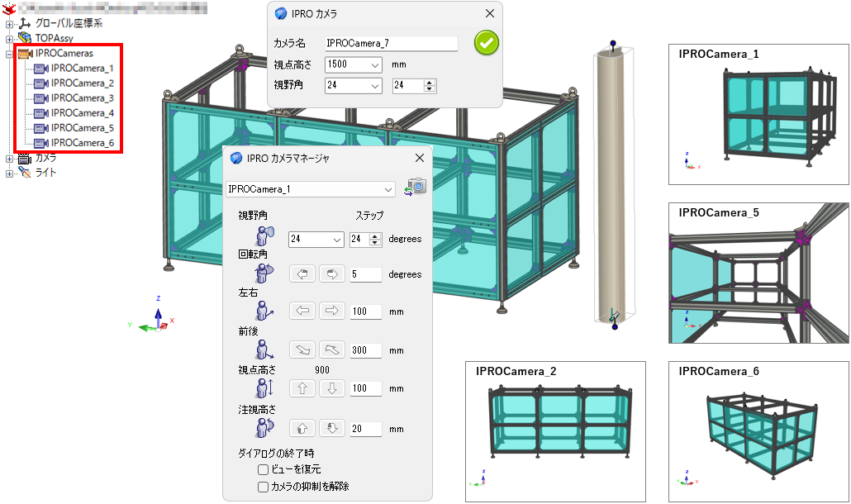Click the 前後 person icon
This screenshot has width=851, height=504.
(264, 350)
